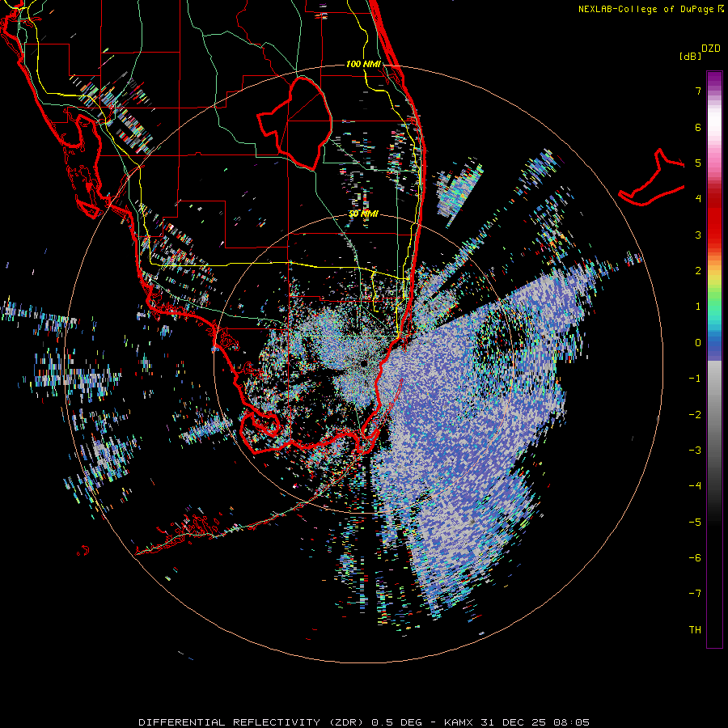Click the black radar site dot at ring center
This screenshot has width=728, height=728.
pos(363,363)
